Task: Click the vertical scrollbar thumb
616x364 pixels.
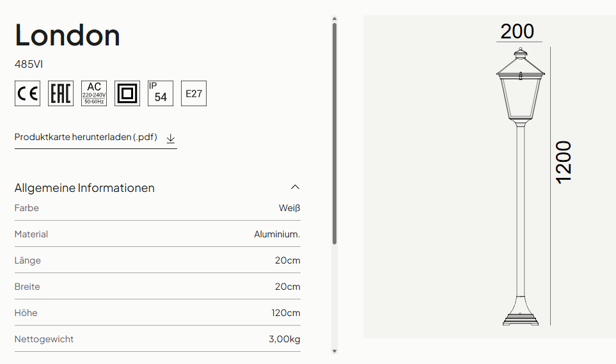Action: click(x=335, y=134)
